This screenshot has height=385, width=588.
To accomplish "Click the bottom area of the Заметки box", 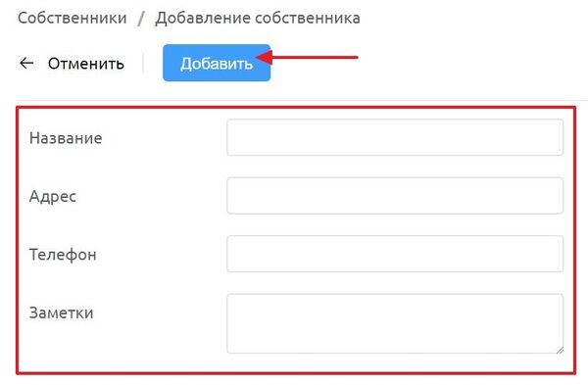I will (x=395, y=345).
